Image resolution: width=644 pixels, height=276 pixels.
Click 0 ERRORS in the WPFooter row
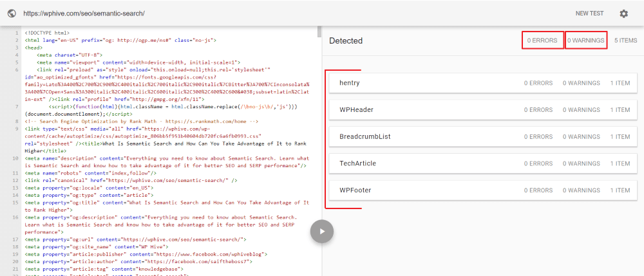point(538,190)
